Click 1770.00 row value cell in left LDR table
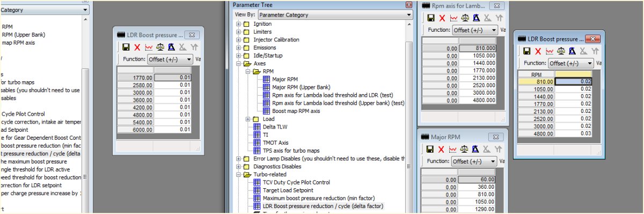The height and width of the screenshot is (214, 644). tap(172, 77)
